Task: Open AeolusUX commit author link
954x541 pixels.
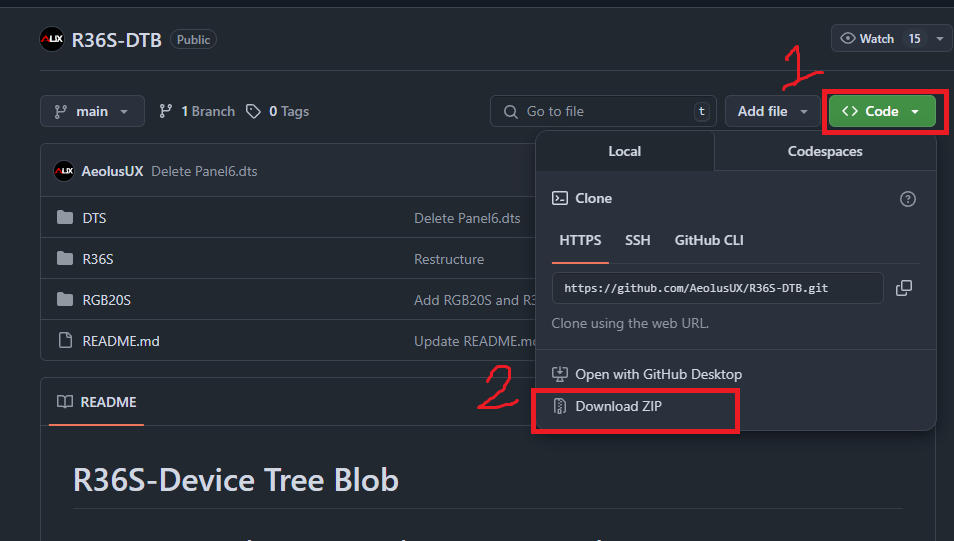Action: 113,172
